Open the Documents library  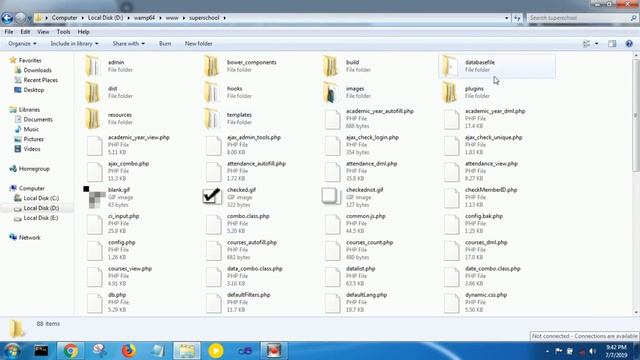(38, 120)
